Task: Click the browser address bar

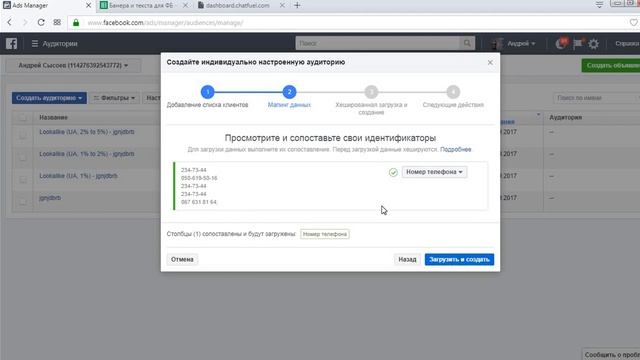Action: [351, 22]
